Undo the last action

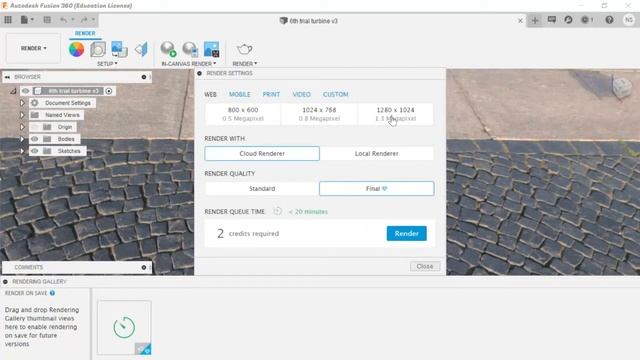(63, 20)
